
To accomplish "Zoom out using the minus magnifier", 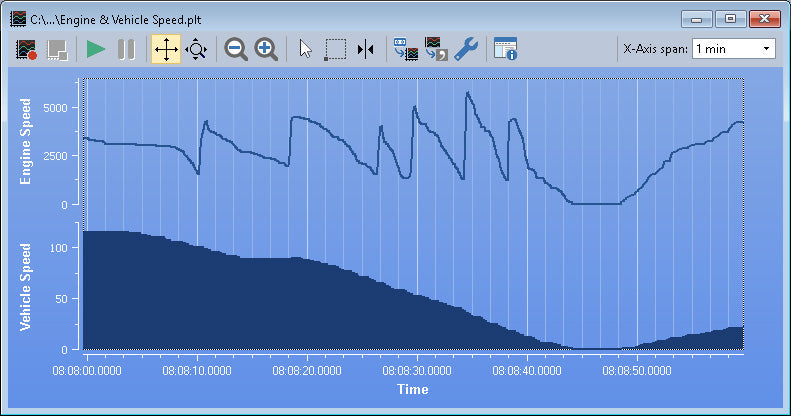I will tap(236, 49).
